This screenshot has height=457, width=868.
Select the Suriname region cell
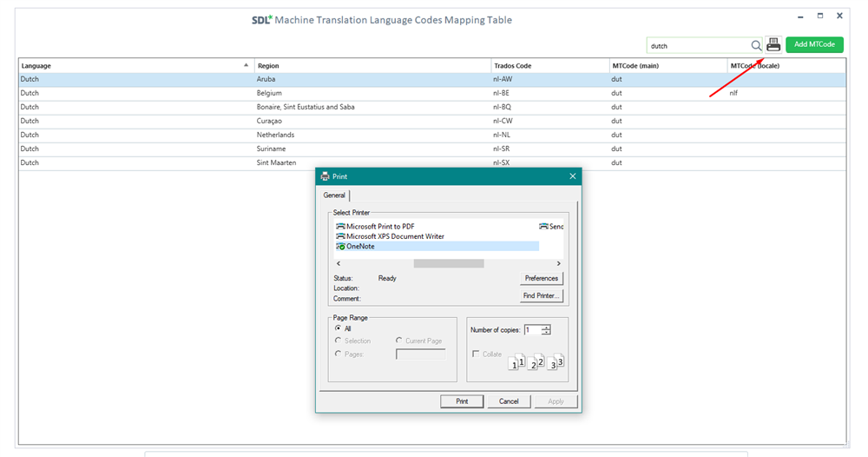point(372,149)
